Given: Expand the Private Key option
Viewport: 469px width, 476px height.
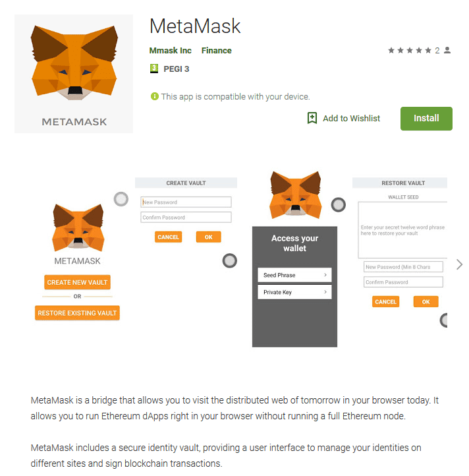Looking at the screenshot, I should (x=294, y=292).
